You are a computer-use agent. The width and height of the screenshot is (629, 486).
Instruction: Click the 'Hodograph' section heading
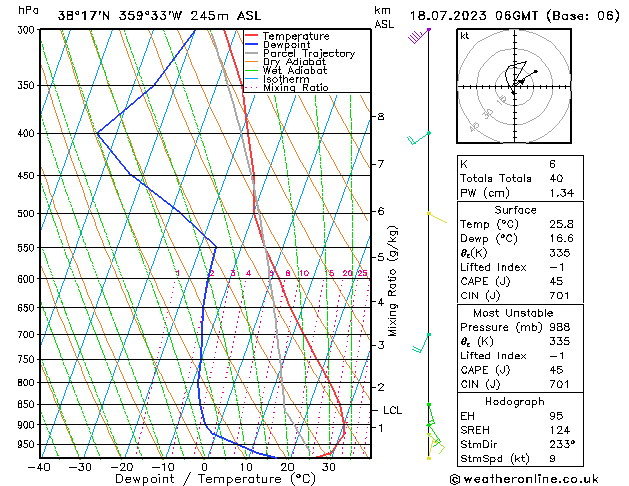click(515, 402)
